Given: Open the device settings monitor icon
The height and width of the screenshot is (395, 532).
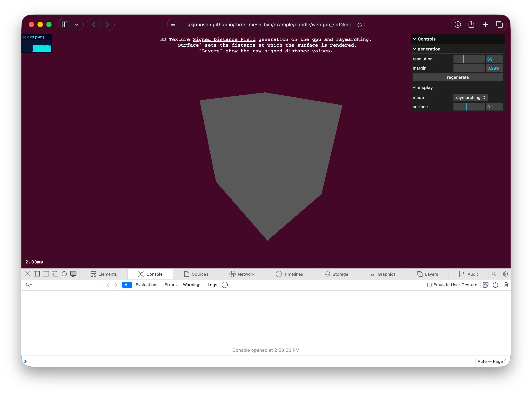Looking at the screenshot, I should [73, 274].
